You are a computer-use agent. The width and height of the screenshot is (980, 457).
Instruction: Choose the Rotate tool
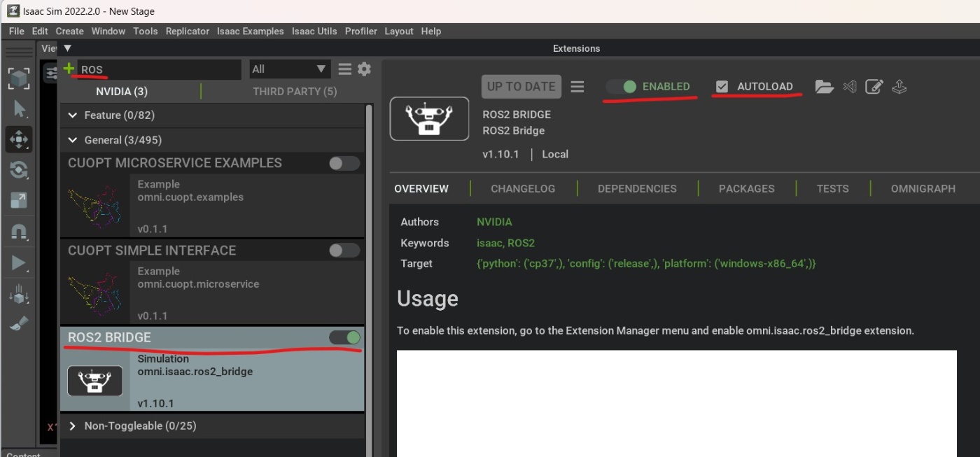click(x=19, y=170)
